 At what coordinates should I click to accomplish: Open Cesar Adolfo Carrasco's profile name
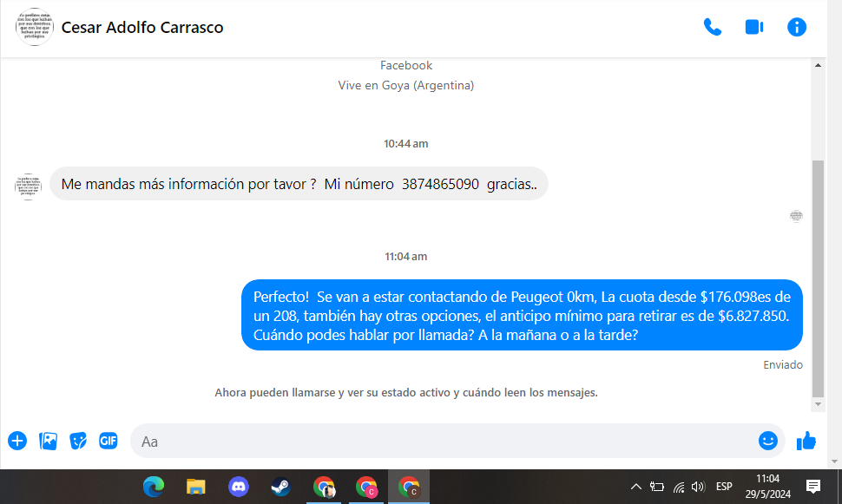142,28
